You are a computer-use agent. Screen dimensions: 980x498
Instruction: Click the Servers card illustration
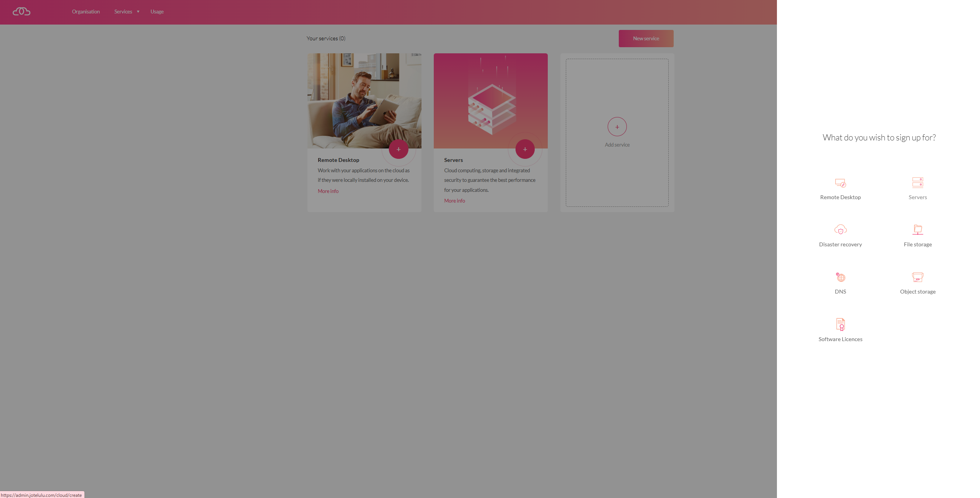[490, 101]
